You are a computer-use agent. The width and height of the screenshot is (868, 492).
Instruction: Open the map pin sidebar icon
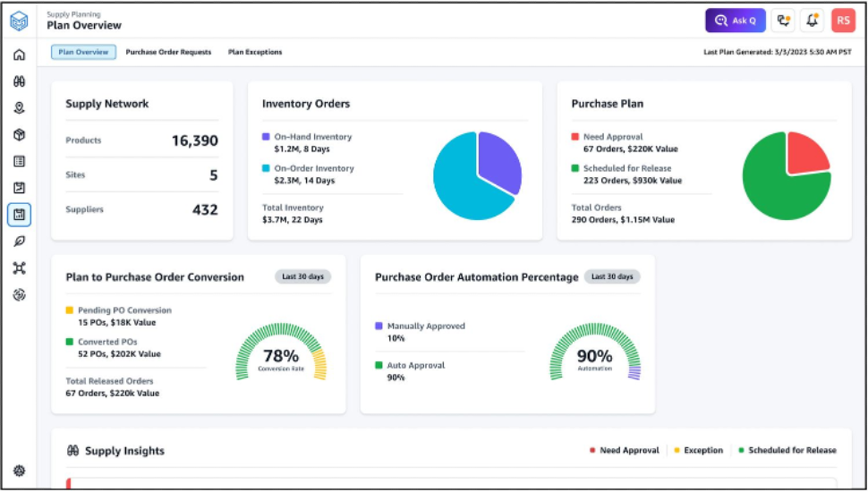click(x=20, y=108)
